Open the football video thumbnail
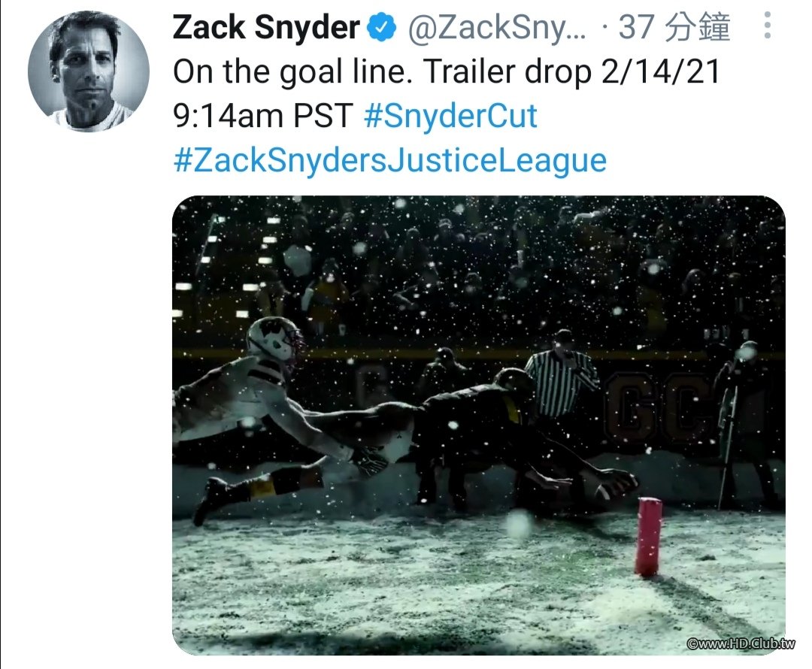The width and height of the screenshot is (812, 669). click(x=478, y=425)
